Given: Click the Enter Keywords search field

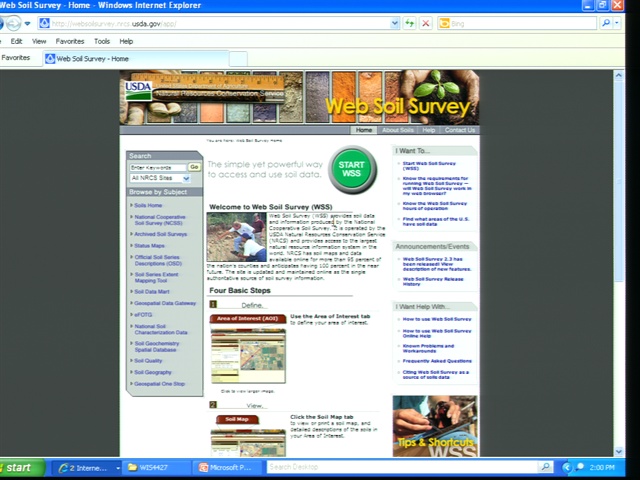Looking at the screenshot, I should (158, 167).
